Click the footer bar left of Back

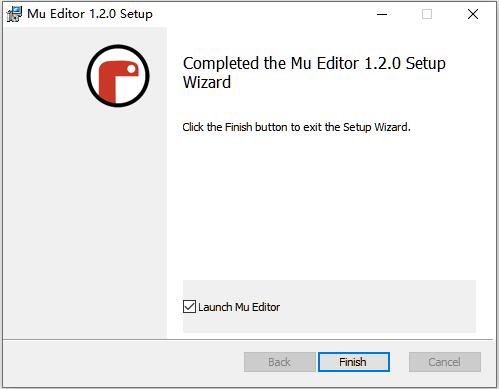(123, 362)
